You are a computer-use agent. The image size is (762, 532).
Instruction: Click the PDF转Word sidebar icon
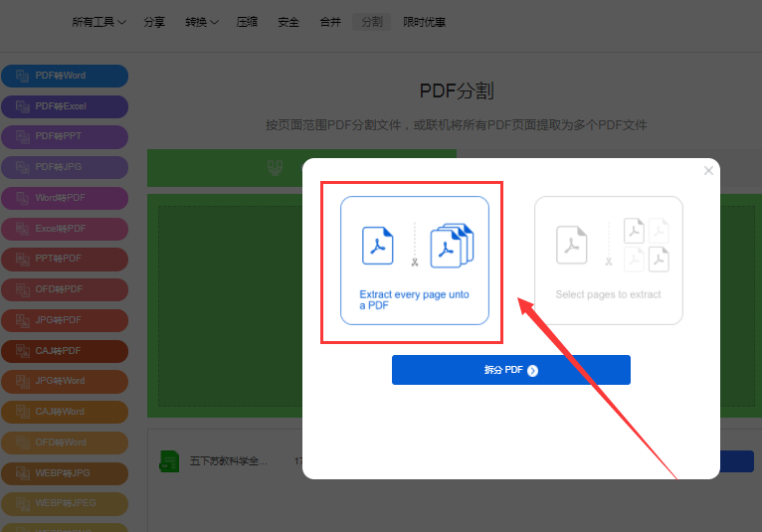[x=22, y=76]
